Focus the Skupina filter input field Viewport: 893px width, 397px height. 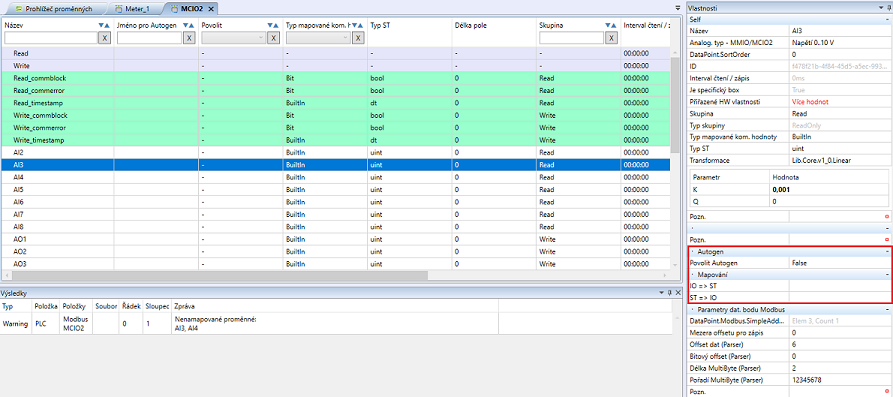pos(571,38)
